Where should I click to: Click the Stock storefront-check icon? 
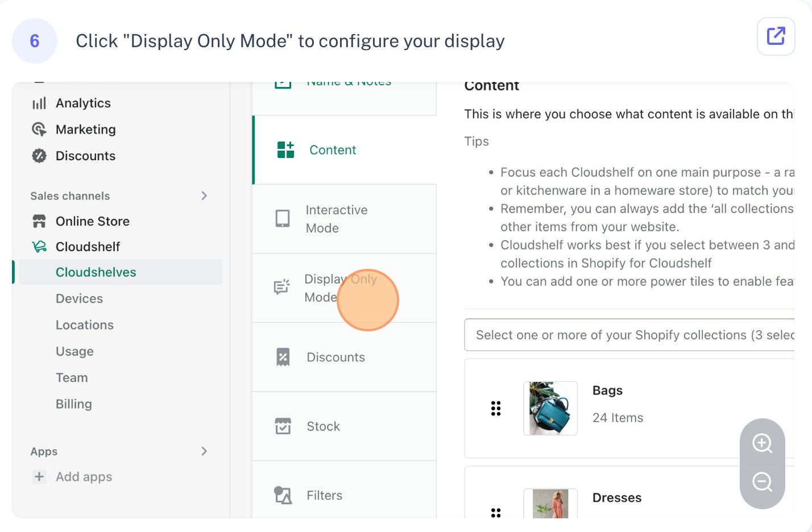[x=283, y=426]
